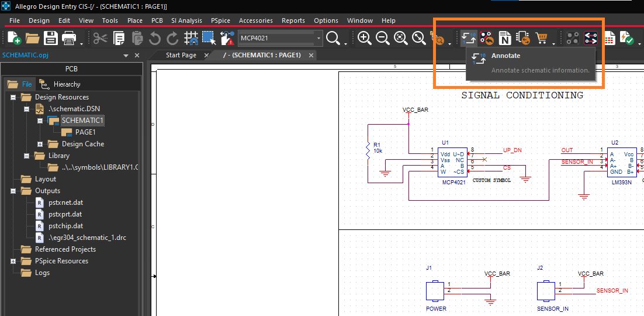Click the red-bordered design sync arrows icon

(591, 38)
